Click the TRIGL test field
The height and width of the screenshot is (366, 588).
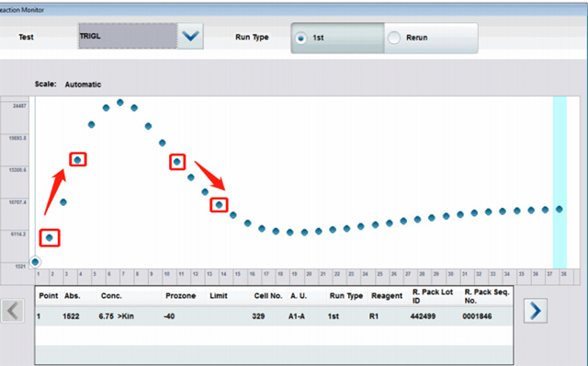[128, 36]
